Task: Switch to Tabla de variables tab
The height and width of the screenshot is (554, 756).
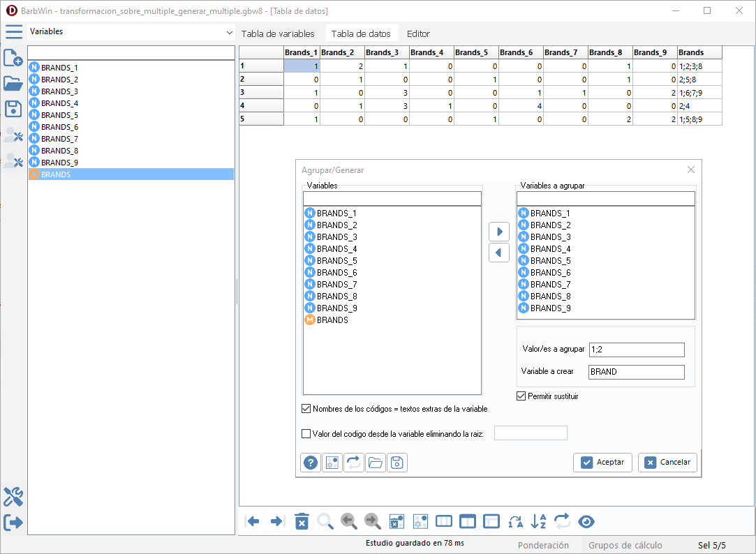Action: pos(278,33)
